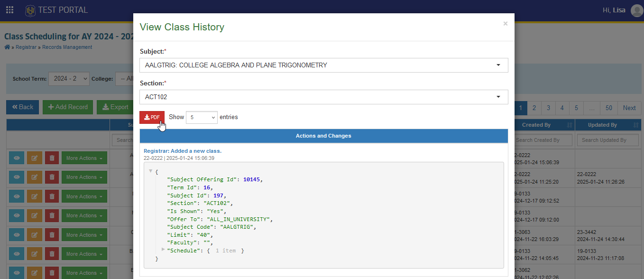
Task: View record created 2024-12-17 09:12:00 eye icon
Action: click(x=16, y=215)
